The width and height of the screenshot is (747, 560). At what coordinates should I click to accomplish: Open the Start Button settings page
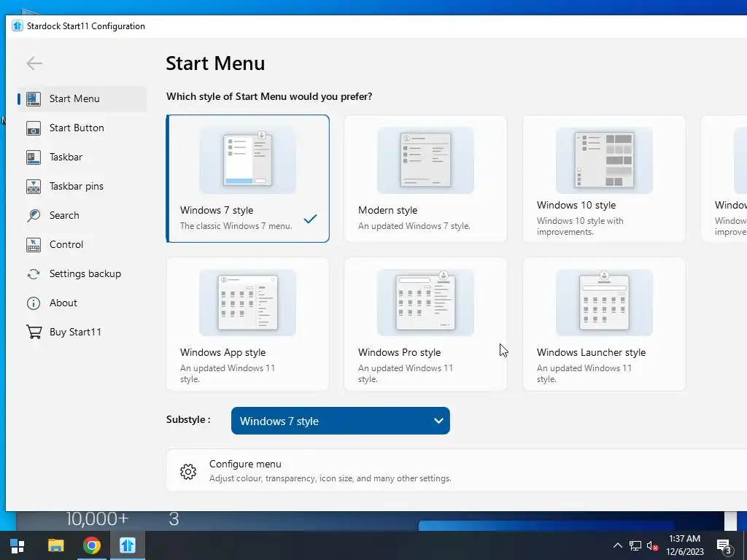pyautogui.click(x=82, y=128)
